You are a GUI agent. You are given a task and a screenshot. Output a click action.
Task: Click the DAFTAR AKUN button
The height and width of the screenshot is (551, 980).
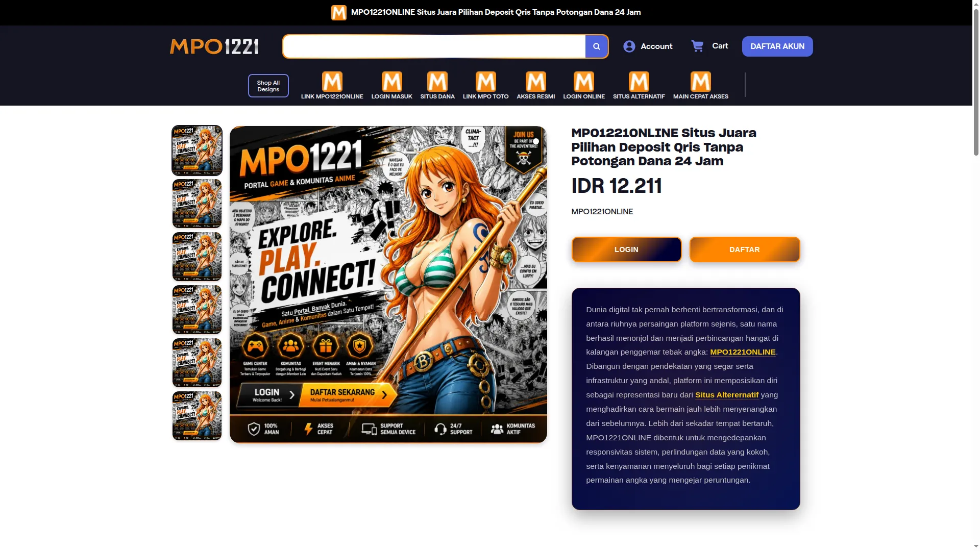tap(777, 46)
